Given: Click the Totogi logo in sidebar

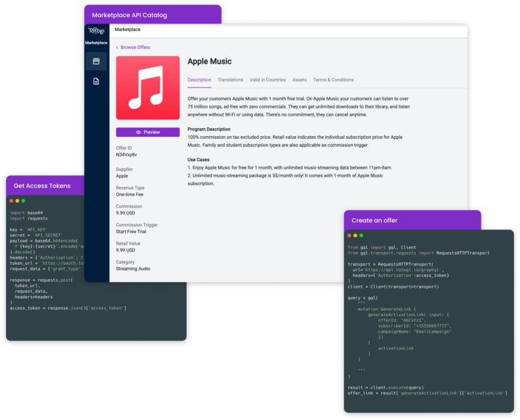Looking at the screenshot, I should 96,31.
